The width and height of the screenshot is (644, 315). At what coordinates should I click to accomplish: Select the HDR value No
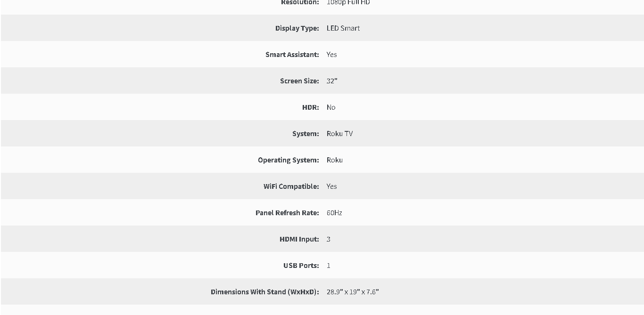coord(331,107)
